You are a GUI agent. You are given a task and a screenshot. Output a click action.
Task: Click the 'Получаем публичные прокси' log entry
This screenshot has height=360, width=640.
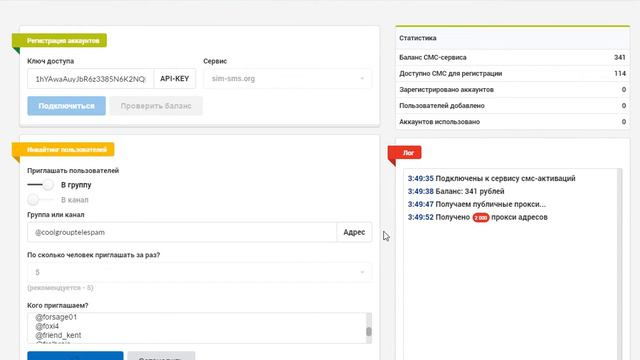pos(477,204)
